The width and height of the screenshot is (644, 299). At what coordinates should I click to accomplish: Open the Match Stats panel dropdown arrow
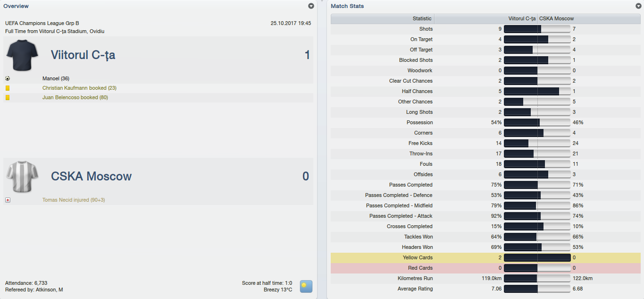(x=638, y=6)
